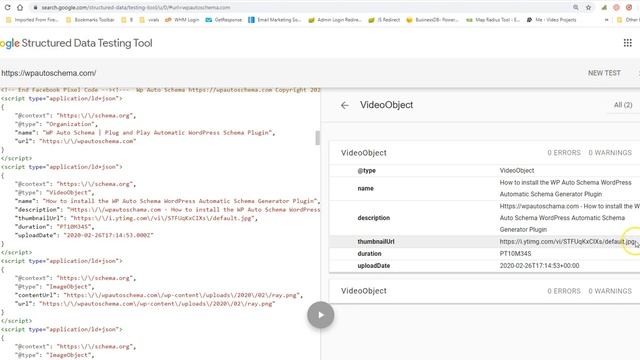The image size is (640, 360).
Task: Click the "duration": "PT10M34S" code line
Action: point(54,227)
